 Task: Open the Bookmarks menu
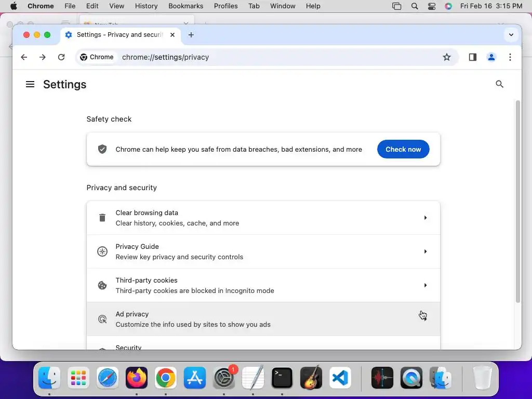(x=185, y=6)
